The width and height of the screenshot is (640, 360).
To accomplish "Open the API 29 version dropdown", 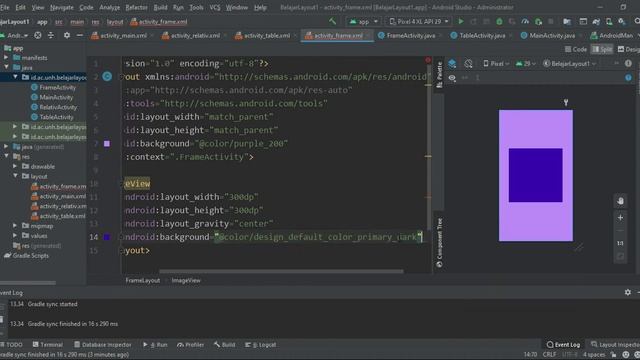I will 526,64.
